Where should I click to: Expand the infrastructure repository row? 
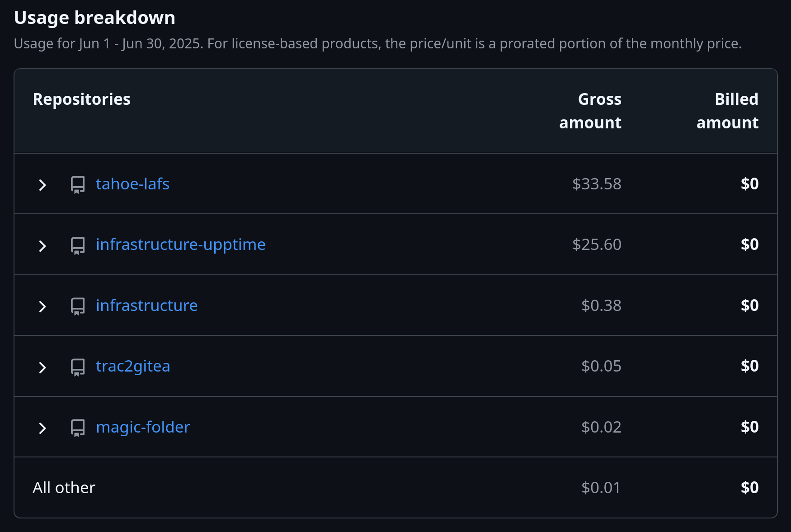tap(42, 306)
